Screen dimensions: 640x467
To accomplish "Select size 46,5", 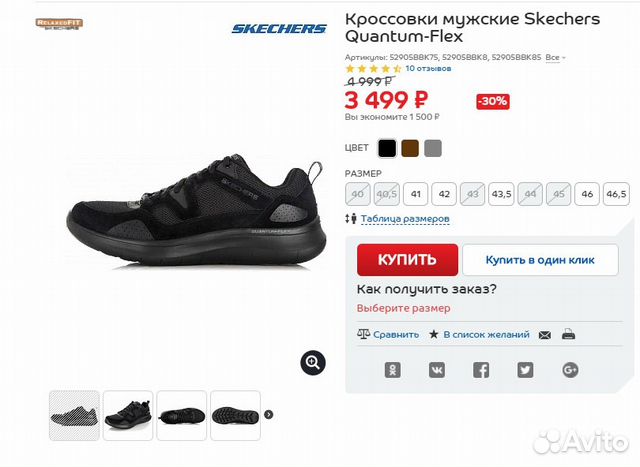I will pyautogui.click(x=616, y=194).
